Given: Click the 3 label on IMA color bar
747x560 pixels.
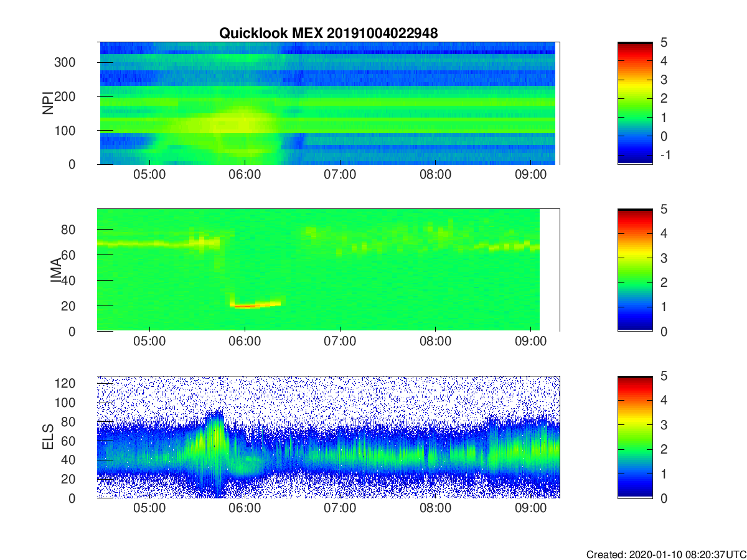Looking at the screenshot, I should coord(663,258).
